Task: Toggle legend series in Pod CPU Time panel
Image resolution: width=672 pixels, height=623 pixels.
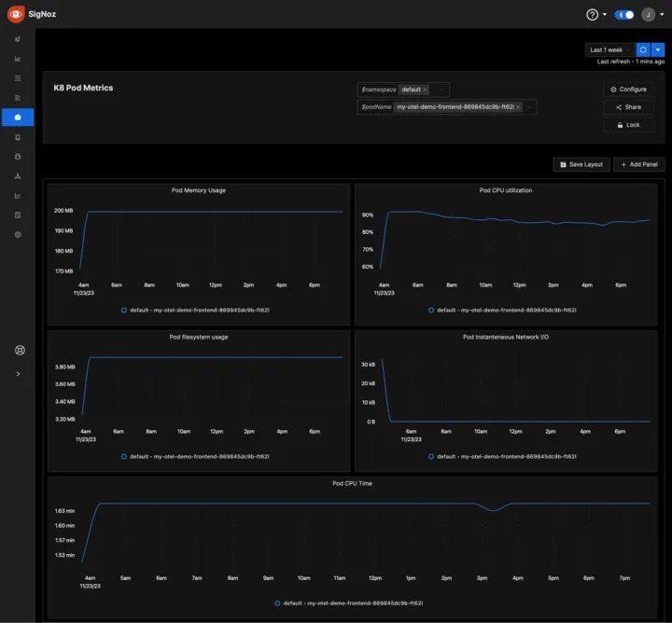Action: (x=349, y=602)
